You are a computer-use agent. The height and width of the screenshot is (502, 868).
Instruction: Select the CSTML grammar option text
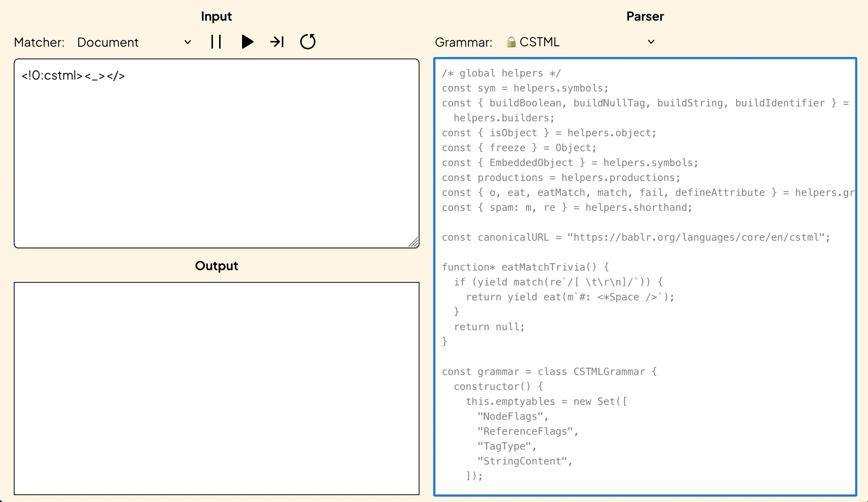coord(539,42)
